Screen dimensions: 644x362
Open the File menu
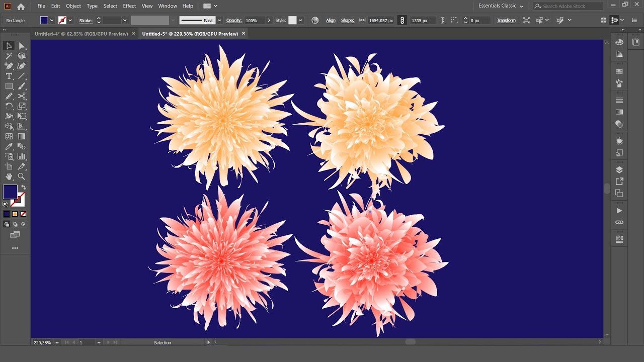[x=41, y=6]
